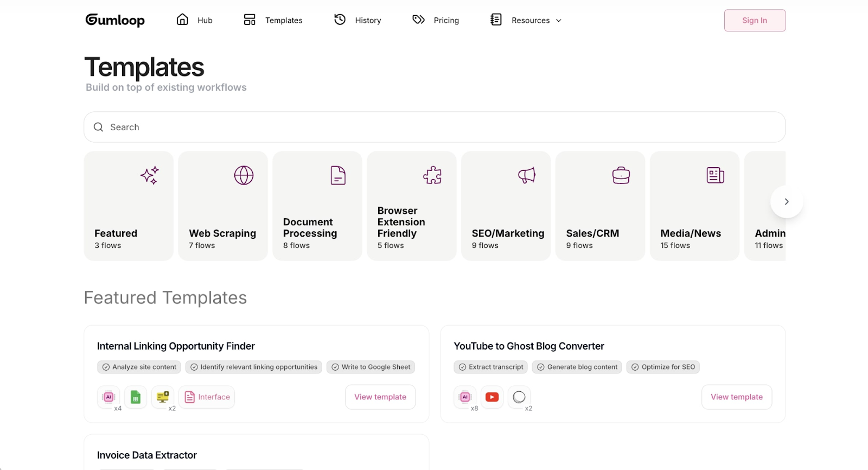Click the Featured sparkles icon
The image size is (868, 470).
(x=149, y=175)
